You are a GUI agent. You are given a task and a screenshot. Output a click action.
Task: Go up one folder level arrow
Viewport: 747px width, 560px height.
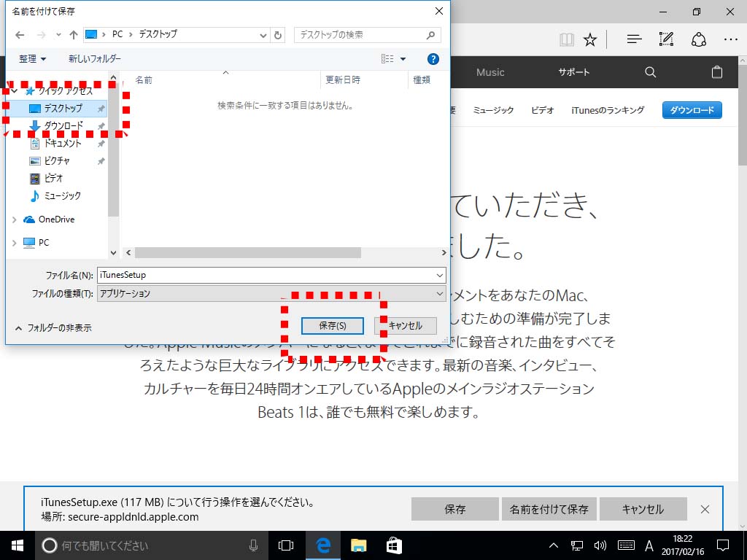pos(73,34)
